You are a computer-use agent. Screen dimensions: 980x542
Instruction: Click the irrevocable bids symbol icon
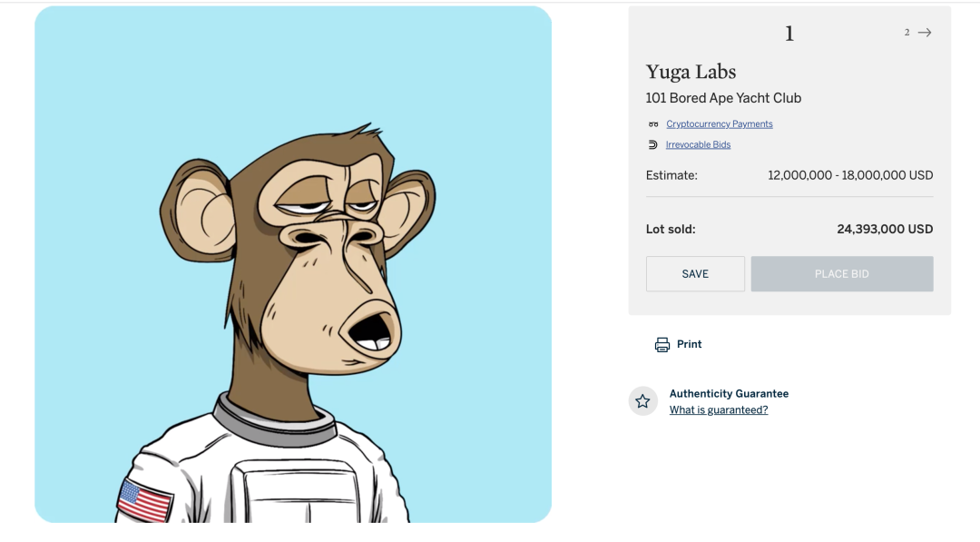652,144
